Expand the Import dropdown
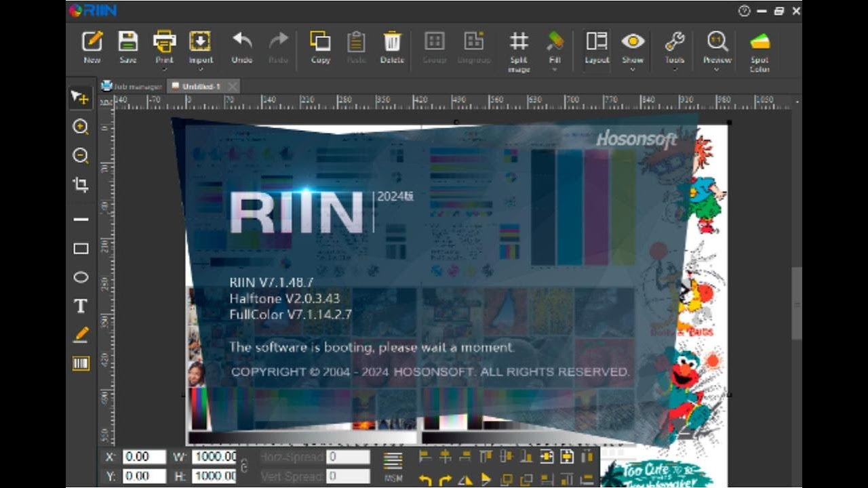 coord(201,69)
